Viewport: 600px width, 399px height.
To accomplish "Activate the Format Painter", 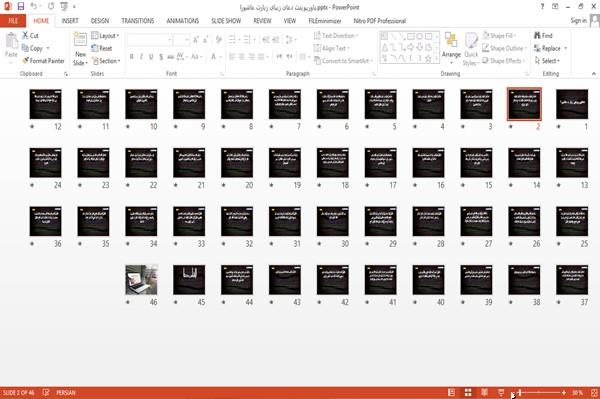I will pyautogui.click(x=43, y=61).
